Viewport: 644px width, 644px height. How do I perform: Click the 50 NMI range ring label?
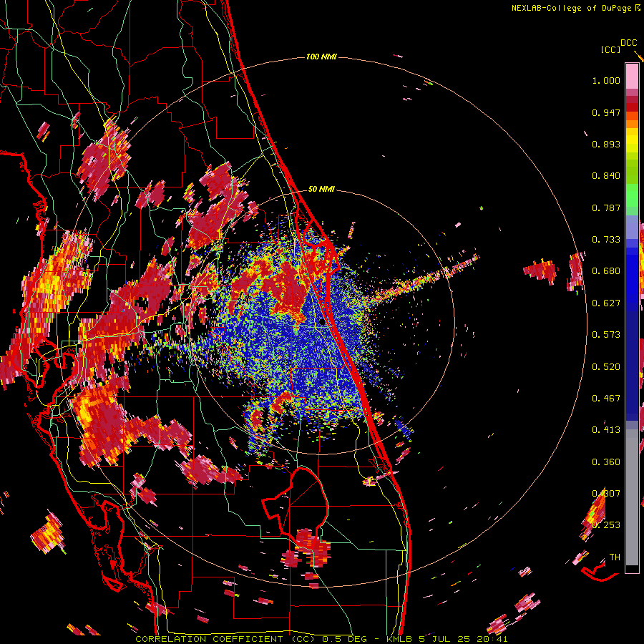321,190
